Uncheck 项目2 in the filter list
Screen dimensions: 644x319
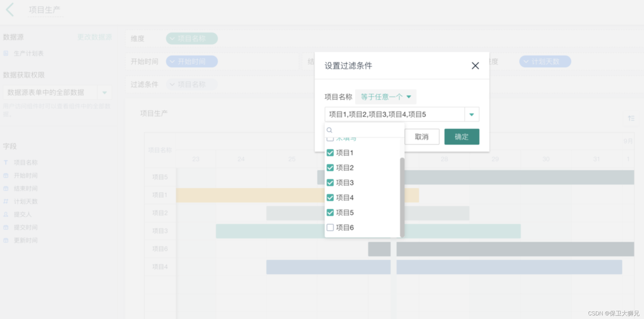click(330, 168)
